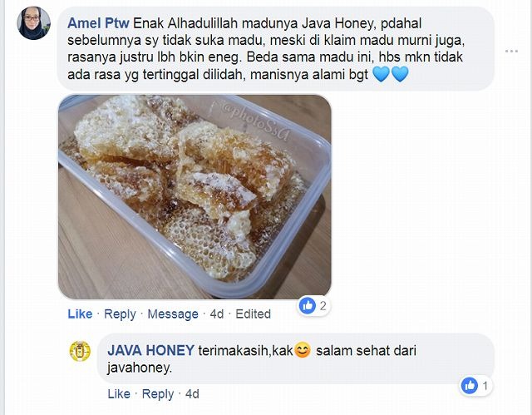
Task: Like Amel Ptw's comment
Action: [x=80, y=314]
